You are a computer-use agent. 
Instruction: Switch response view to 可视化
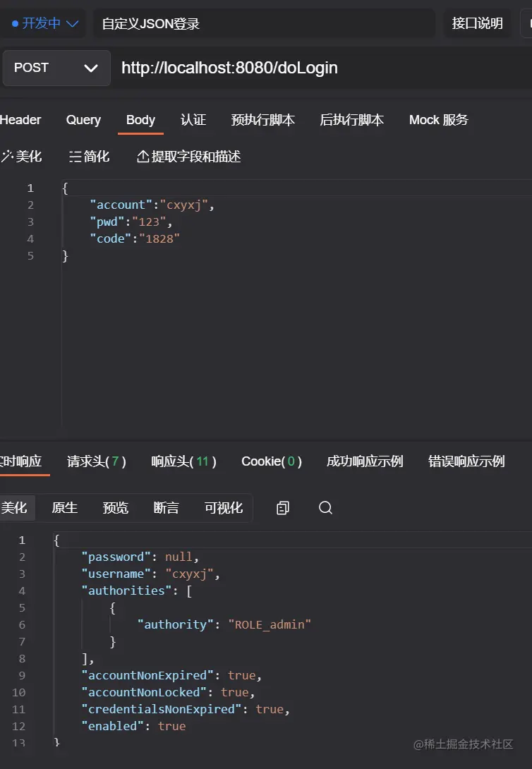click(224, 507)
